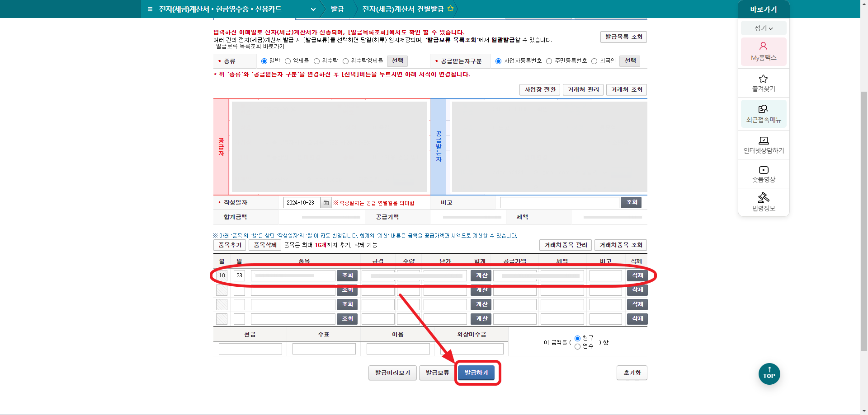Focus first row 일 field showing 23
The height and width of the screenshot is (415, 868).
tap(239, 275)
